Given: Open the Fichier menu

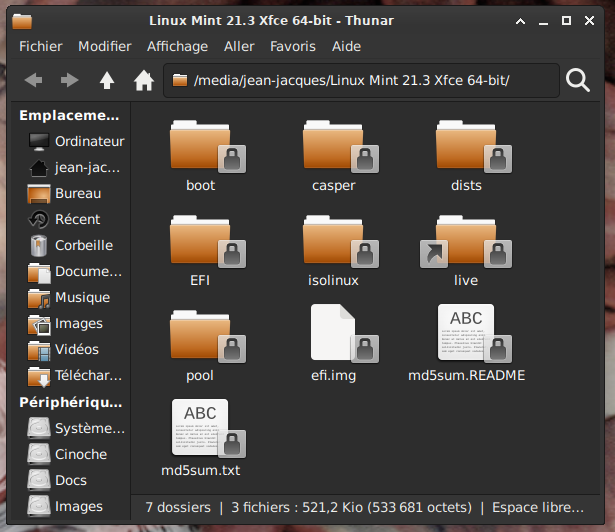Looking at the screenshot, I should 41,46.
